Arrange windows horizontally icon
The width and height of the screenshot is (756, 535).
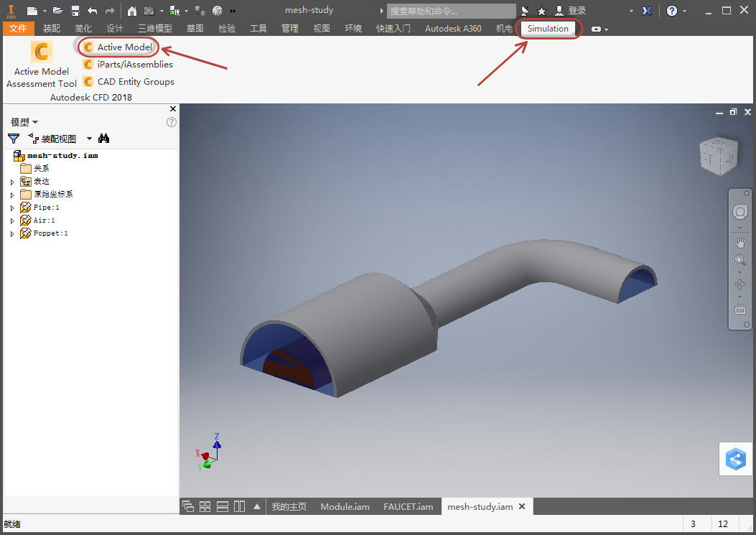(x=223, y=506)
